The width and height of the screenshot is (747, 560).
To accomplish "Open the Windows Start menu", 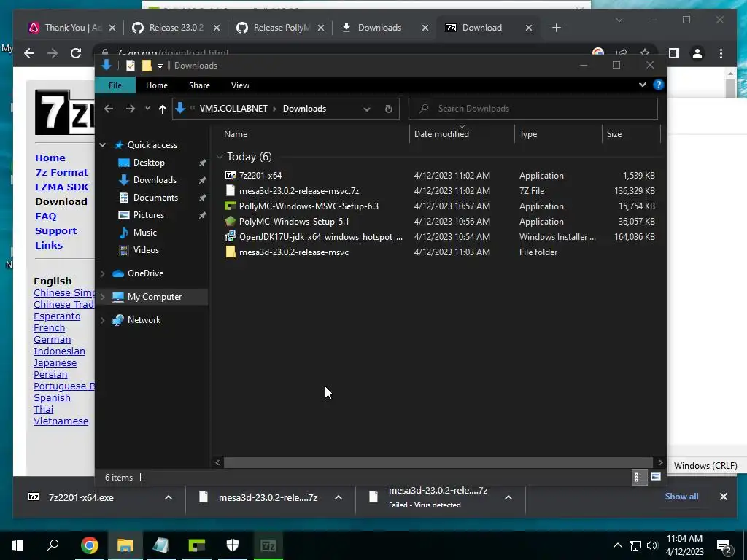I will coord(18,545).
